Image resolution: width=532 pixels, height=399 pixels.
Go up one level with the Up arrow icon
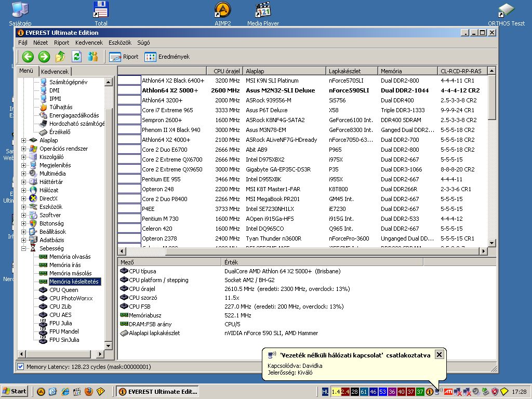(60, 57)
